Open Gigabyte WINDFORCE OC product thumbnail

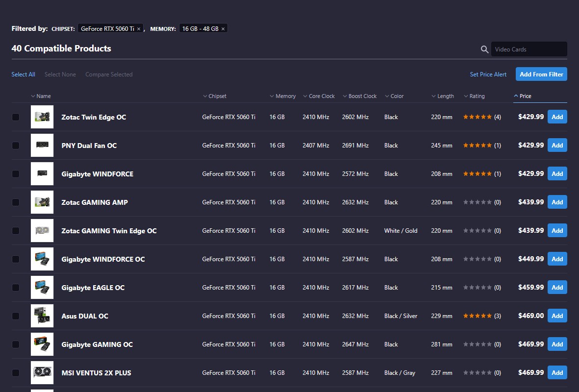click(42, 259)
